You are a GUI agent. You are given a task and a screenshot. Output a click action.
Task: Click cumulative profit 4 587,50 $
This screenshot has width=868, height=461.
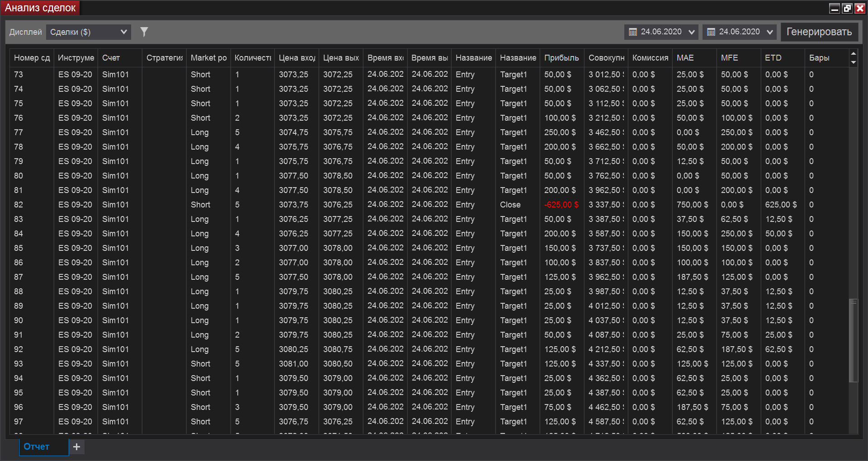[606, 422]
